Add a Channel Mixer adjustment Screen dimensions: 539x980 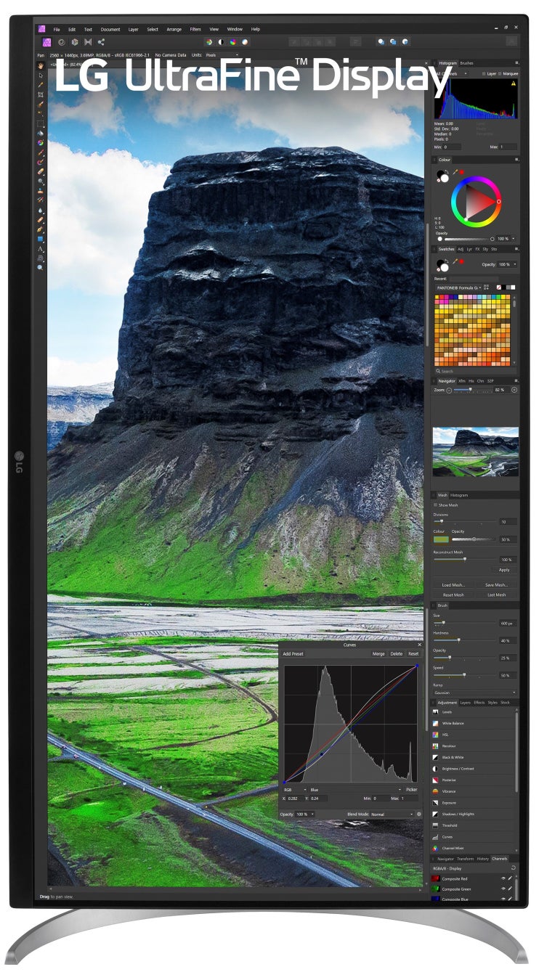474,848
